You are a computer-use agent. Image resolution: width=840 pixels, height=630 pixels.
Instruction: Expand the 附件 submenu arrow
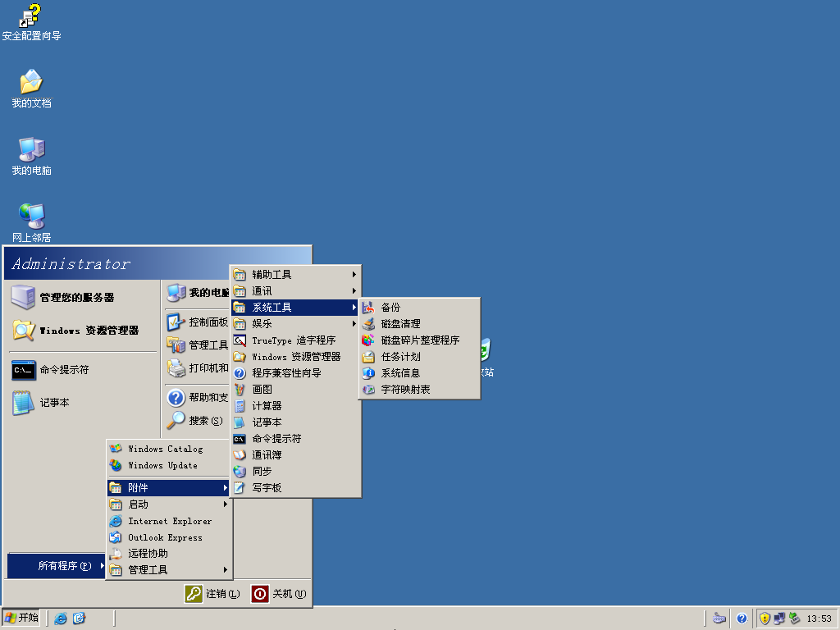tap(226, 488)
